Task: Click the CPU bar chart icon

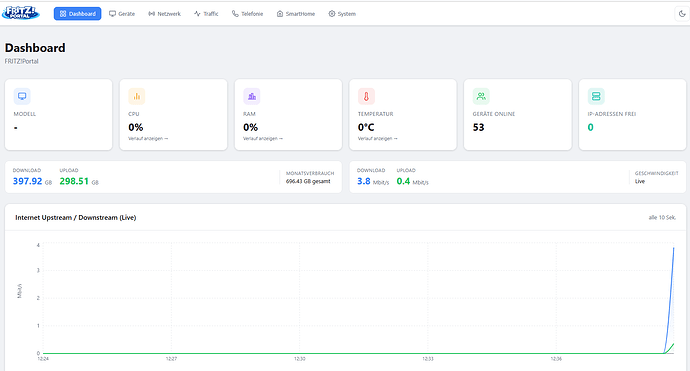Action: 136,96
